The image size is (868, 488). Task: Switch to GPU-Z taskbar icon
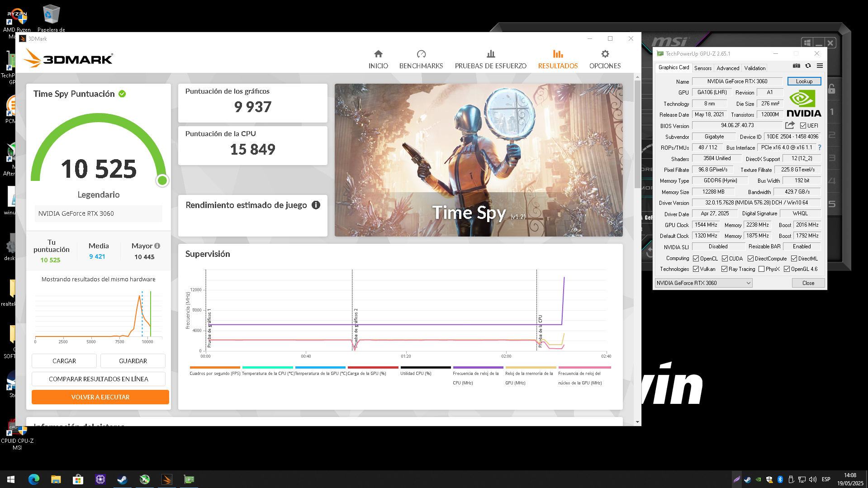[189, 479]
